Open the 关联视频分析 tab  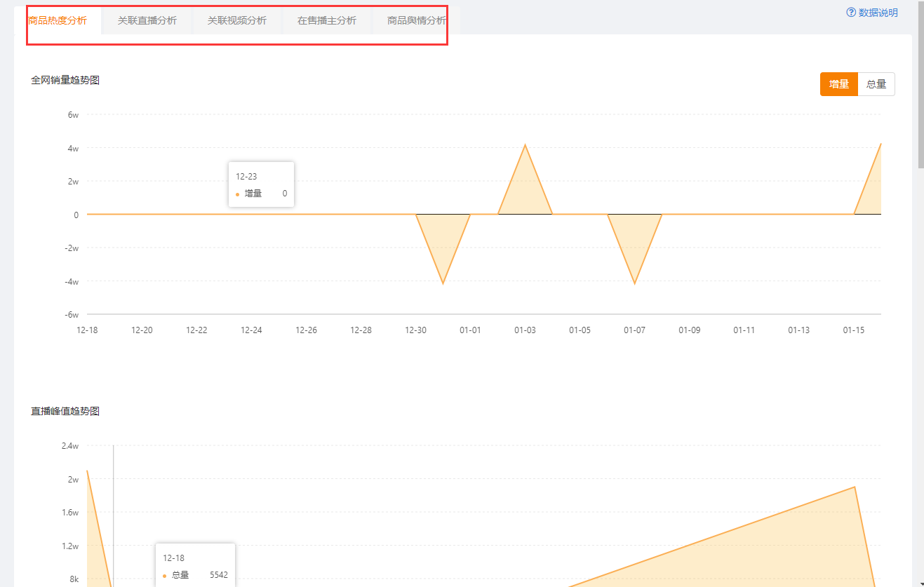click(236, 20)
